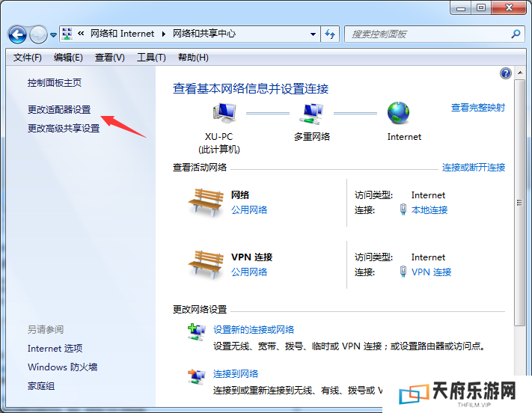Click the vertical scrollbar thumb
Screen dimensions: 532x413
click(x=519, y=203)
